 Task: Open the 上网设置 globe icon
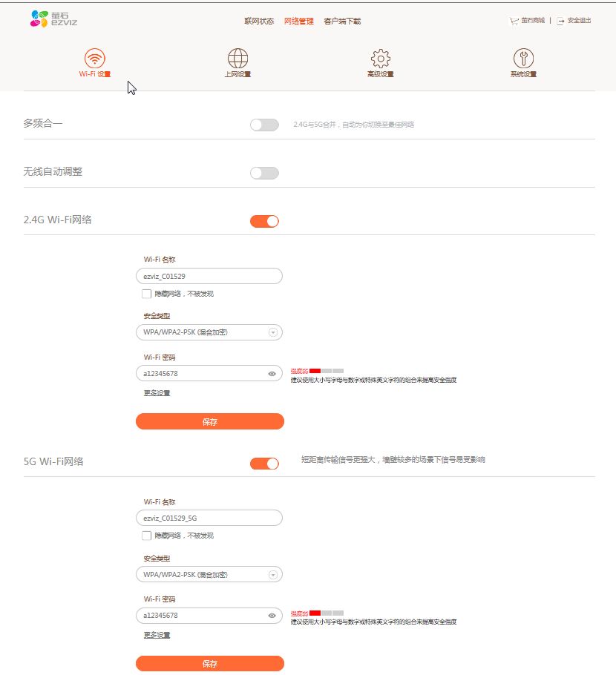[237, 59]
